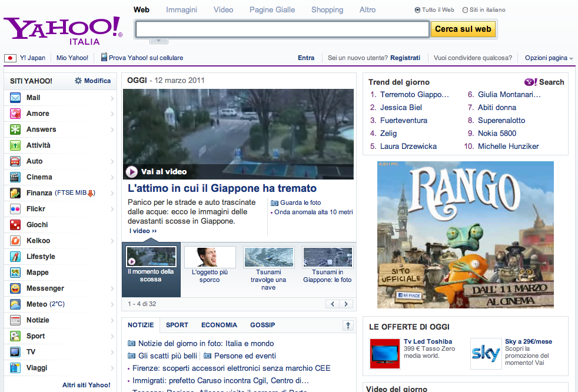
Task: Open Altri siti Yahoo! link
Action: pos(87,385)
